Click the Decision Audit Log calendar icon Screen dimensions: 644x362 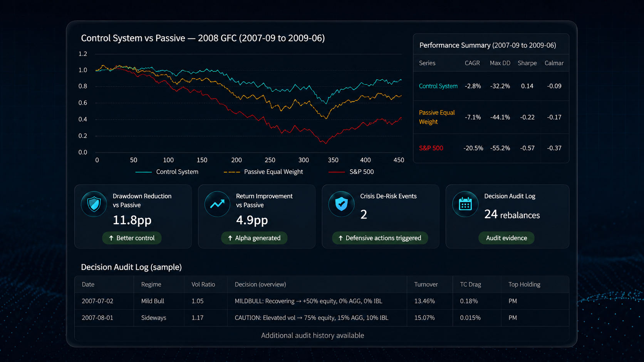[x=465, y=204]
